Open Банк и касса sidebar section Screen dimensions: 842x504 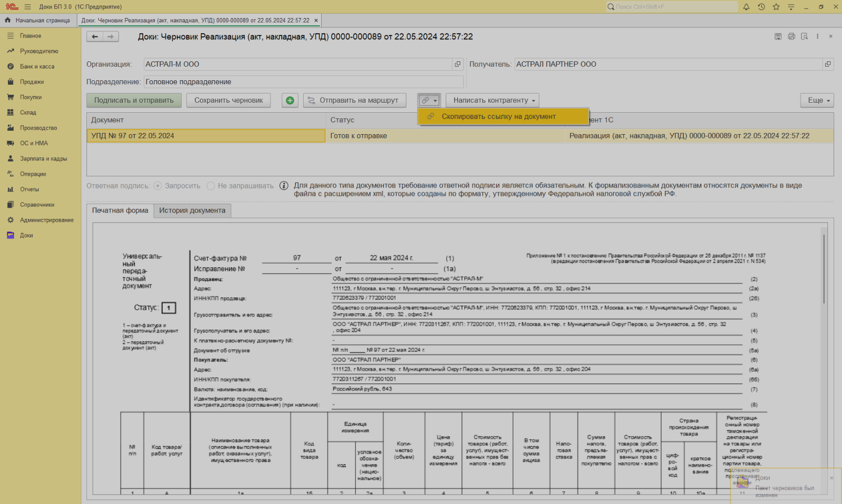tap(37, 67)
